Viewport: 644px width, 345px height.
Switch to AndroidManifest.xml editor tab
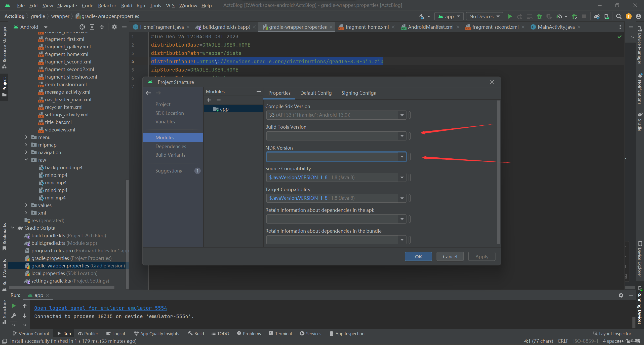(x=430, y=27)
